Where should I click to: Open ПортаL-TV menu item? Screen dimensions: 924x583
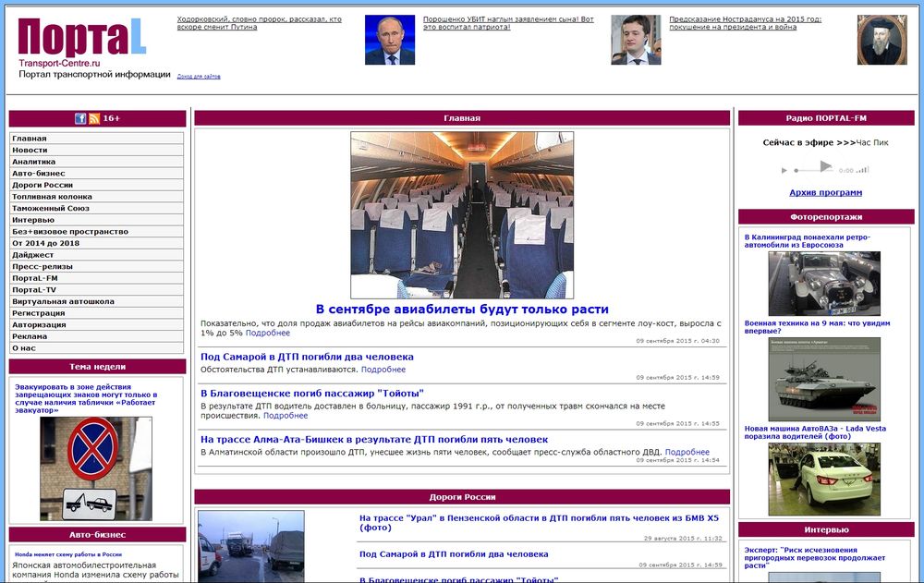click(x=97, y=290)
